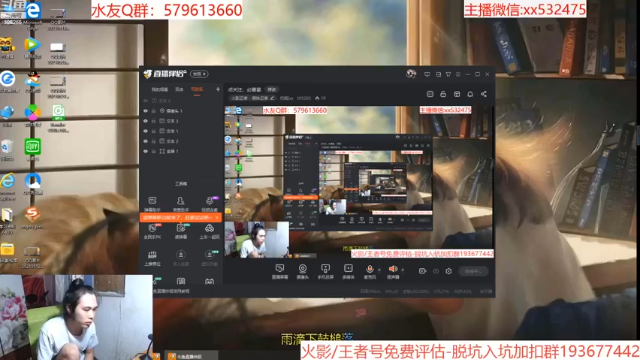640x360 pixels.
Task: Click the user avatar in title bar
Action: tap(411, 74)
